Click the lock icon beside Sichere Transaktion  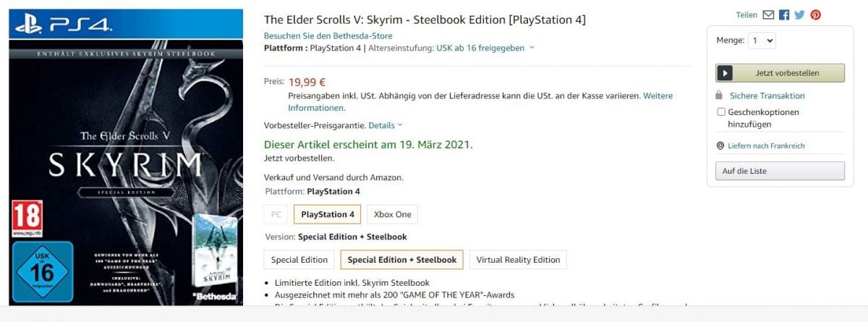(719, 96)
